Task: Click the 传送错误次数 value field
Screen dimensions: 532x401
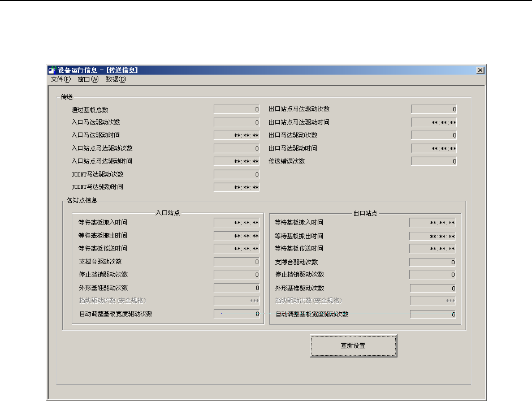Action: coord(434,161)
